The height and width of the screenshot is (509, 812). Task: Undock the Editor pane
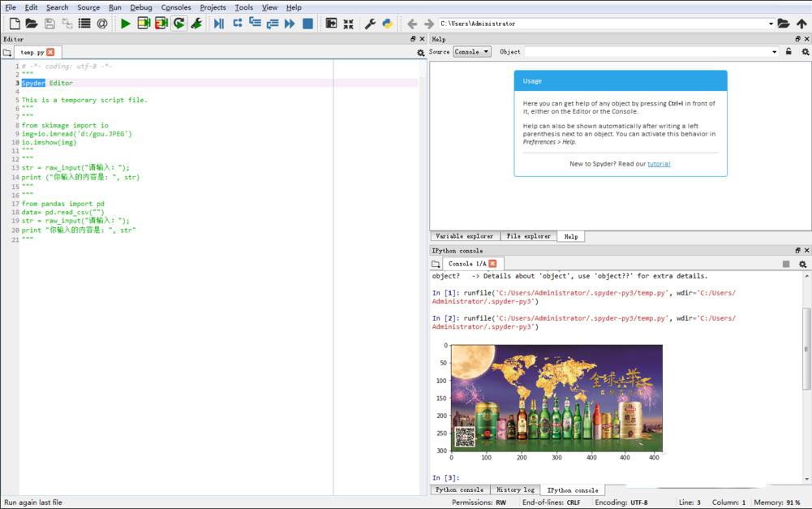click(x=413, y=39)
